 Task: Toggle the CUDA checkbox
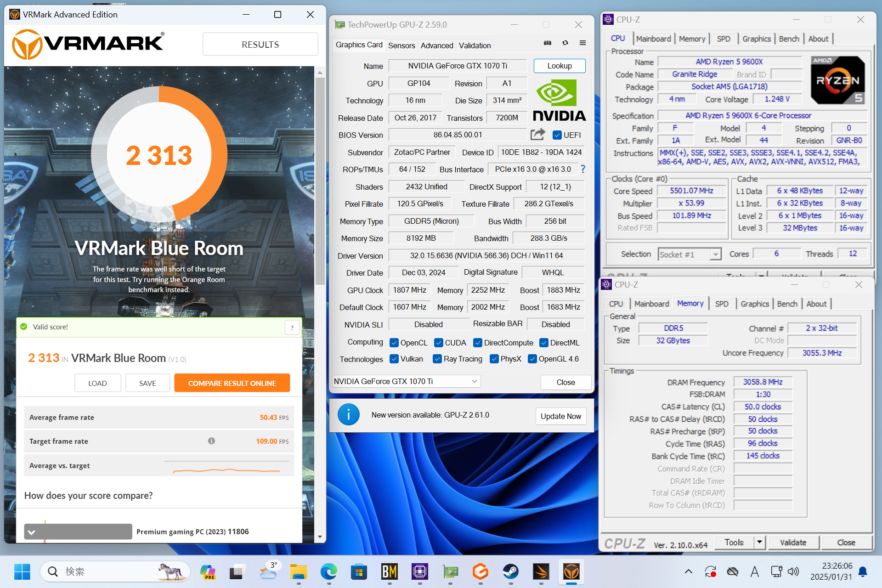tap(438, 343)
